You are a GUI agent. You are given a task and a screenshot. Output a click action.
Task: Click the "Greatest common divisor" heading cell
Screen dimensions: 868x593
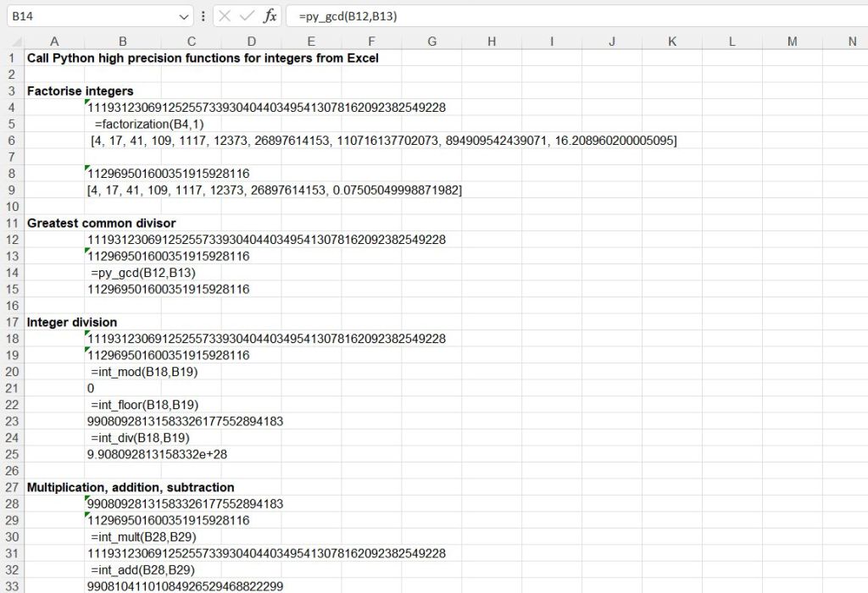[101, 223]
